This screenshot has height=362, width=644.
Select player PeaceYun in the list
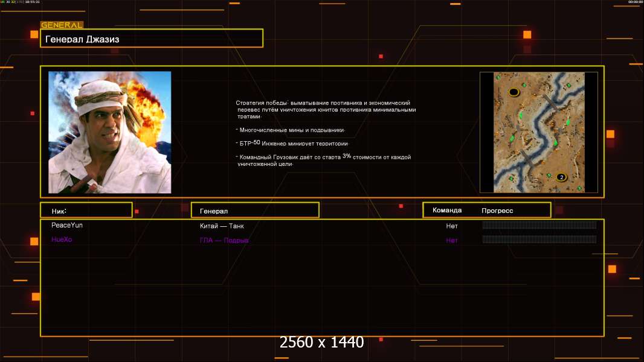pos(67,225)
